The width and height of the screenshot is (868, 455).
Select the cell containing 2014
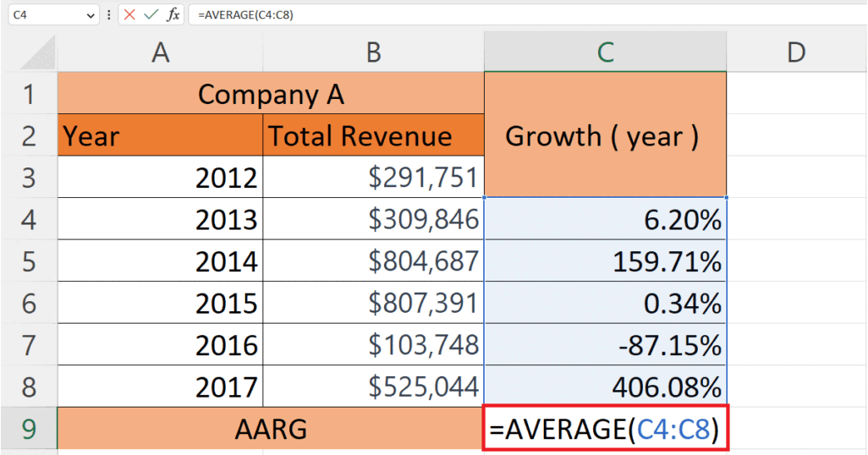point(160,261)
